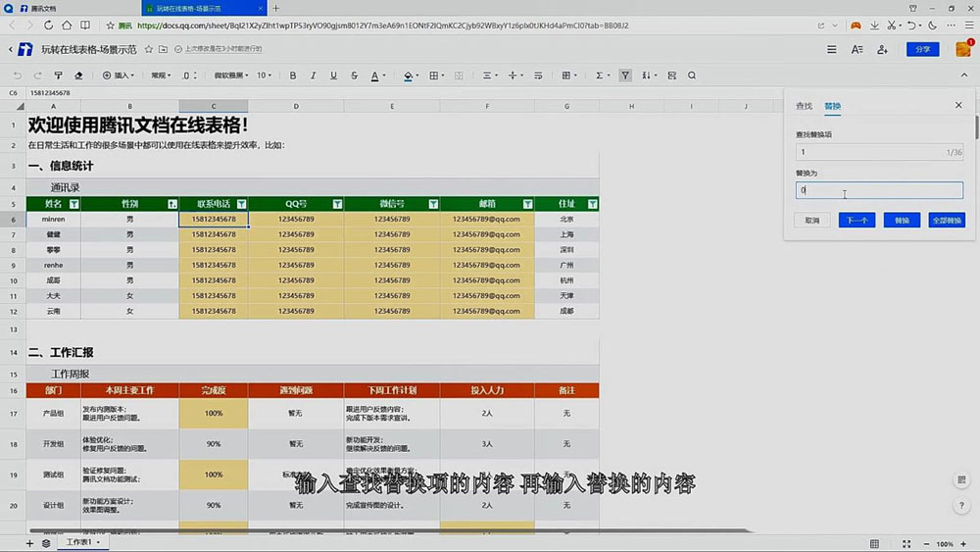Open the help question mark button

[x=961, y=506]
